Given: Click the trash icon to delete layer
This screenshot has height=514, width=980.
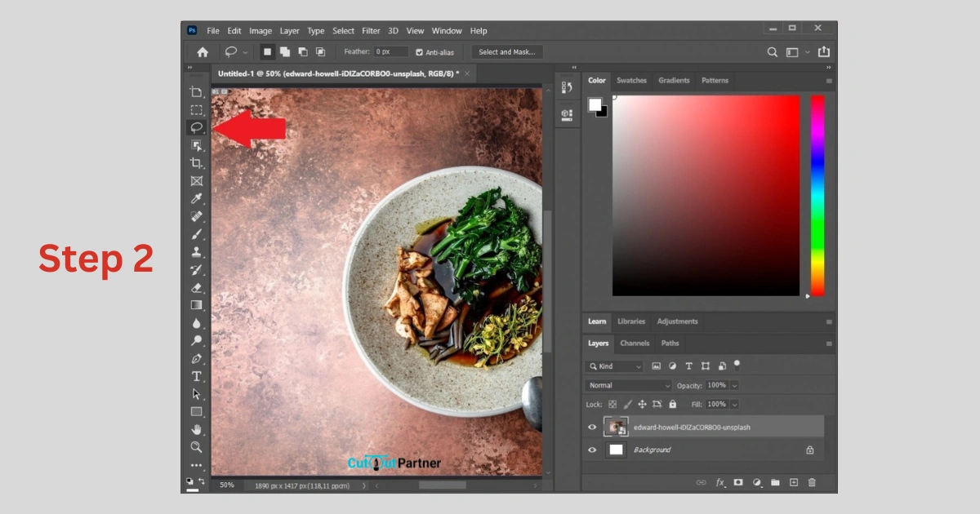Looking at the screenshot, I should tap(812, 482).
